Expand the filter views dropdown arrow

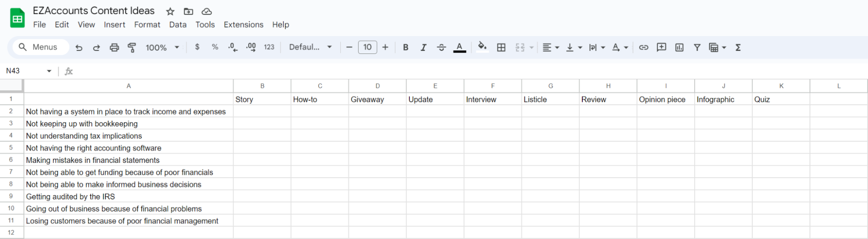click(724, 47)
